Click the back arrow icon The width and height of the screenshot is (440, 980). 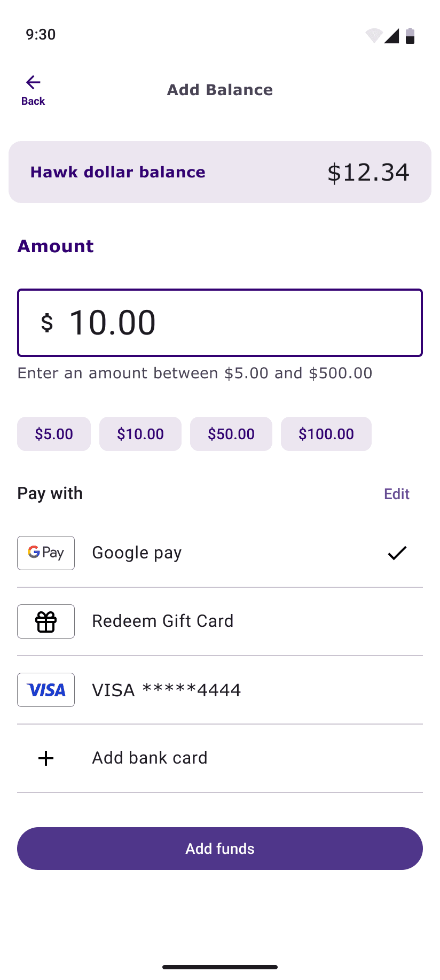[x=33, y=82]
